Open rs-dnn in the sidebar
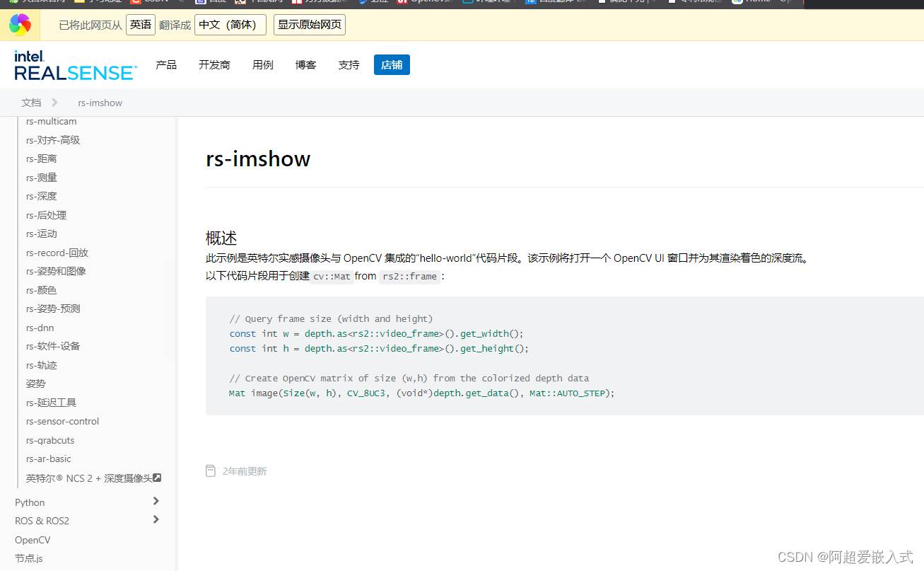The height and width of the screenshot is (571, 924). pos(40,328)
